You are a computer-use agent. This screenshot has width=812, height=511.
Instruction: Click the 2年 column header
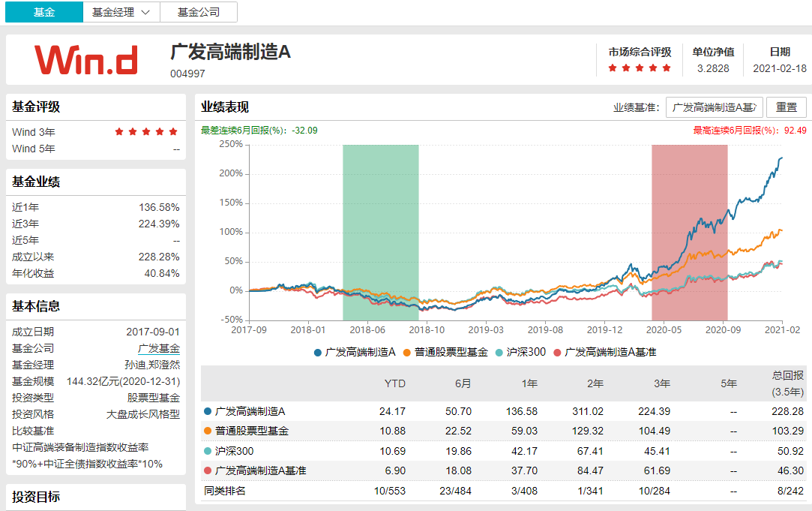click(595, 383)
